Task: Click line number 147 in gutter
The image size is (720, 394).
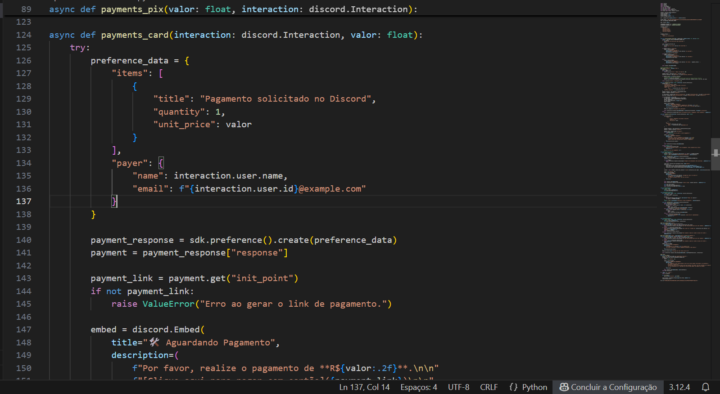Action: (x=23, y=329)
